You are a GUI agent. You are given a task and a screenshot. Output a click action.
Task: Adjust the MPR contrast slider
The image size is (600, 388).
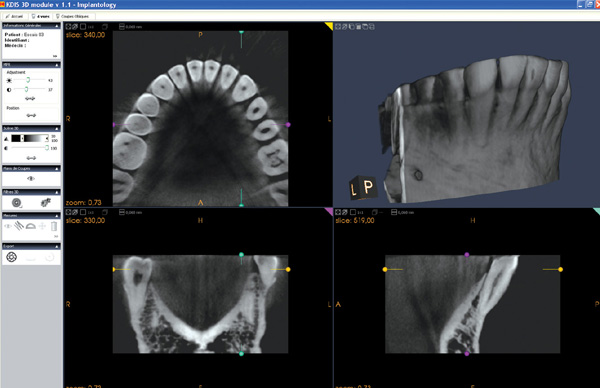click(26, 89)
